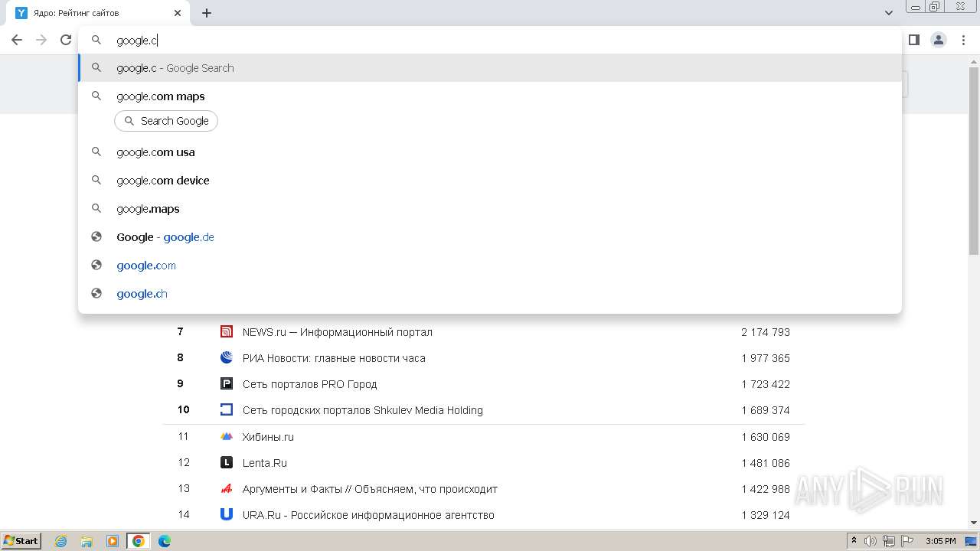
Task: Close the Ядро: Рейтинг сайтов tab
Action: pos(178,13)
